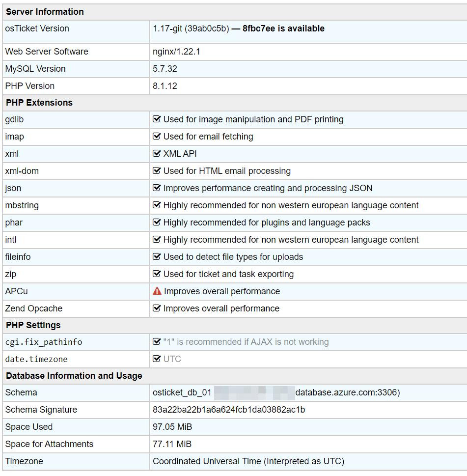Click the imap check status icon
Image resolution: width=467 pixels, height=476 pixels.
click(157, 137)
